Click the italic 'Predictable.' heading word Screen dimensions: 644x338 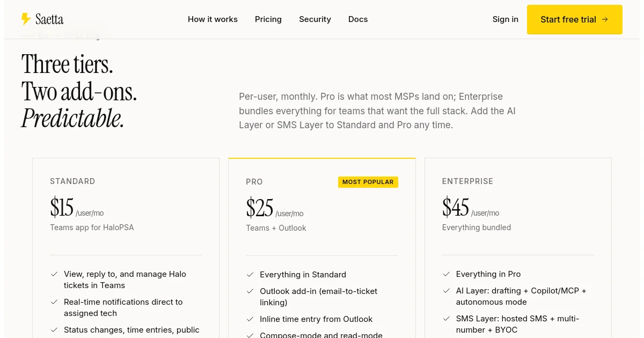click(72, 119)
